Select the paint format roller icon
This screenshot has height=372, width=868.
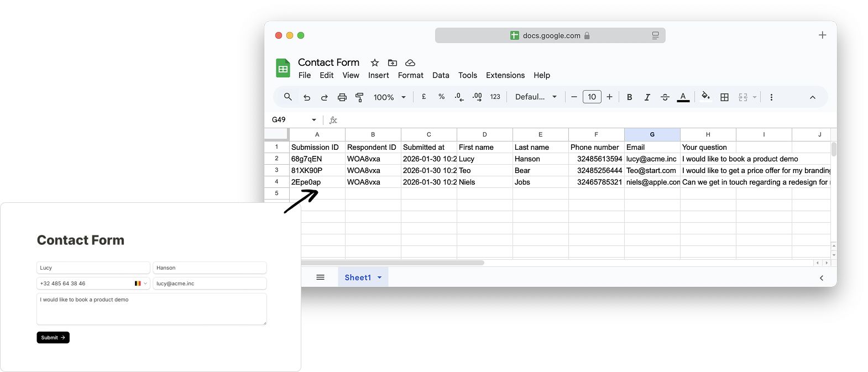point(360,97)
